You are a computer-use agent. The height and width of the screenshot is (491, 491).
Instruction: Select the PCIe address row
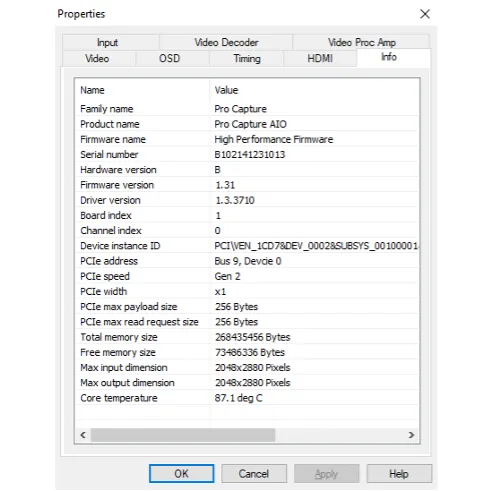pyautogui.click(x=247, y=261)
